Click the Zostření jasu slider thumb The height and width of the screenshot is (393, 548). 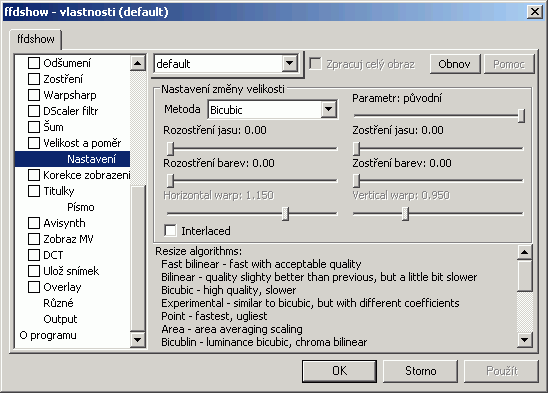point(356,148)
